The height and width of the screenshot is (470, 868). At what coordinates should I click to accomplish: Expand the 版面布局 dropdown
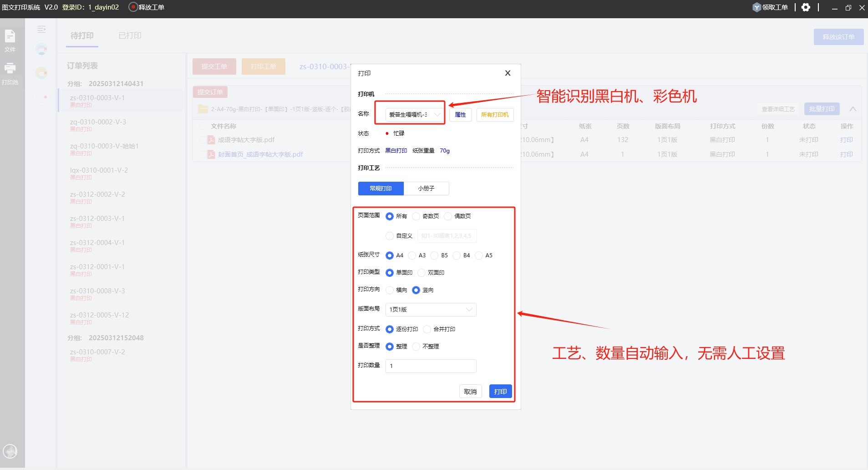(431, 310)
